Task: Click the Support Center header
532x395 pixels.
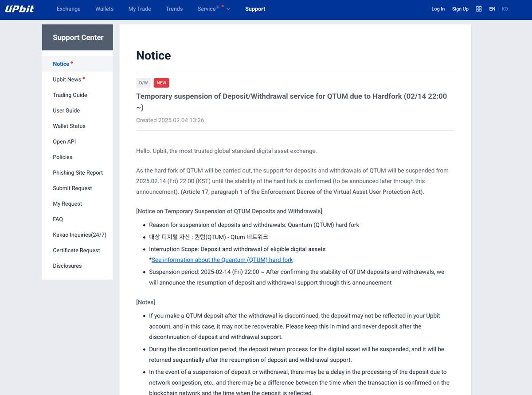Action: coord(77,37)
